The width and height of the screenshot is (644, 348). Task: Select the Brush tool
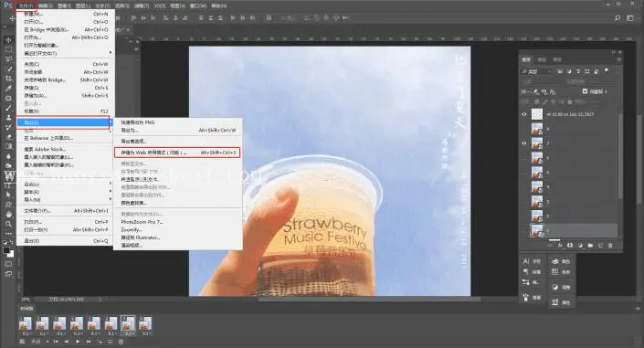(x=8, y=108)
